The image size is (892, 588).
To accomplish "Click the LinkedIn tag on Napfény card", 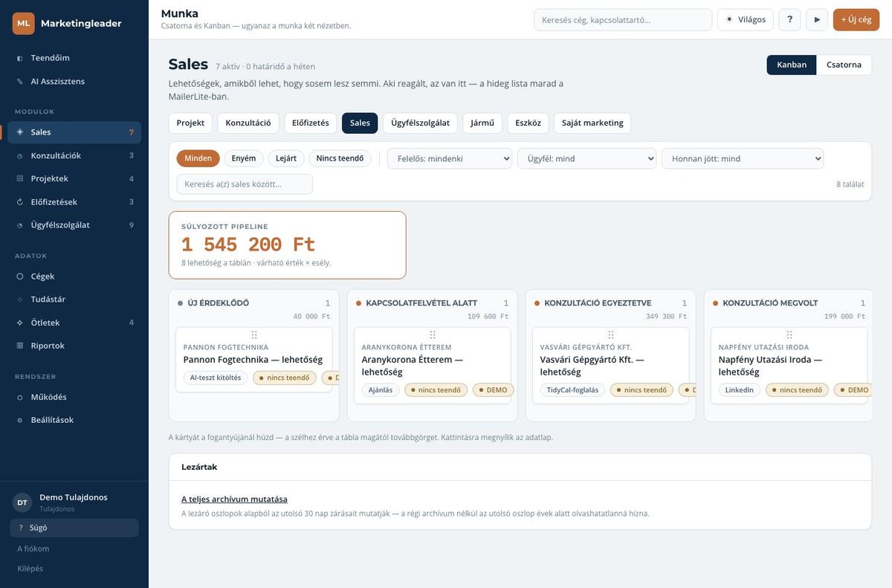I will [740, 390].
